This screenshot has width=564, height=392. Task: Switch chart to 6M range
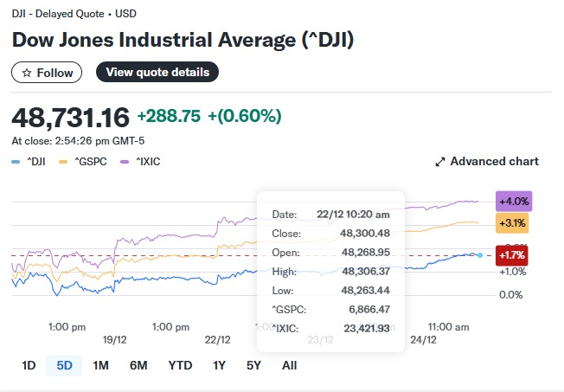138,365
